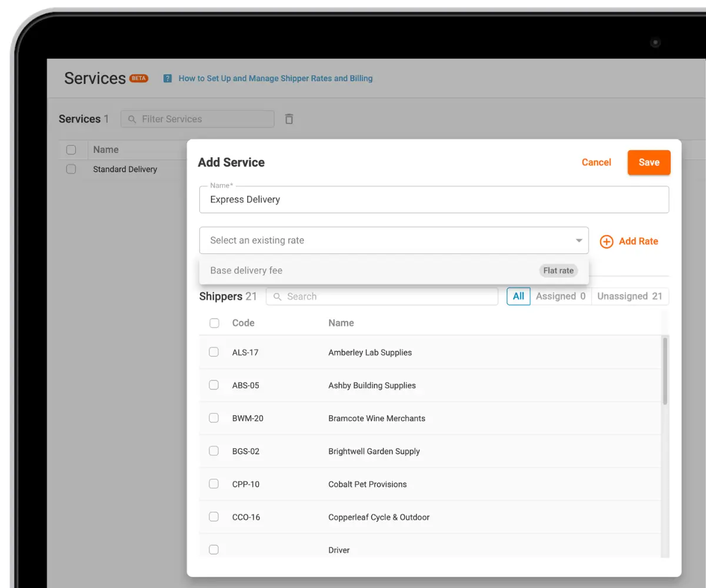Click the BWM-20 shipper code
The height and width of the screenshot is (588, 706).
click(x=248, y=418)
